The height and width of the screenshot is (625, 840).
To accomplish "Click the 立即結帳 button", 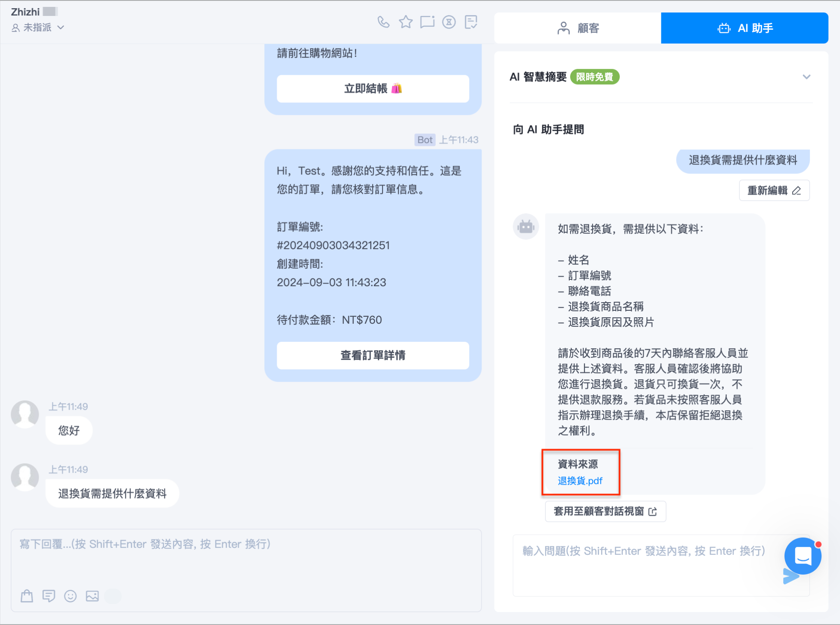I will [373, 89].
